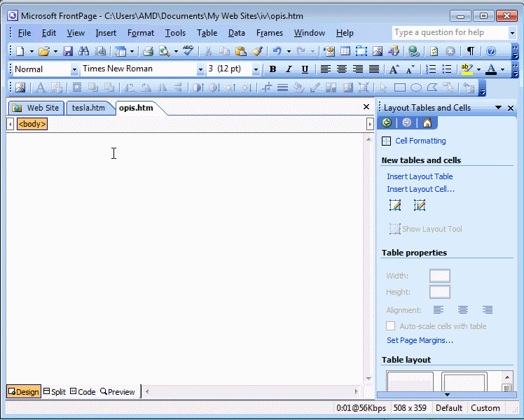Open the Set Page Margins link
This screenshot has width=524, height=420.
[420, 340]
